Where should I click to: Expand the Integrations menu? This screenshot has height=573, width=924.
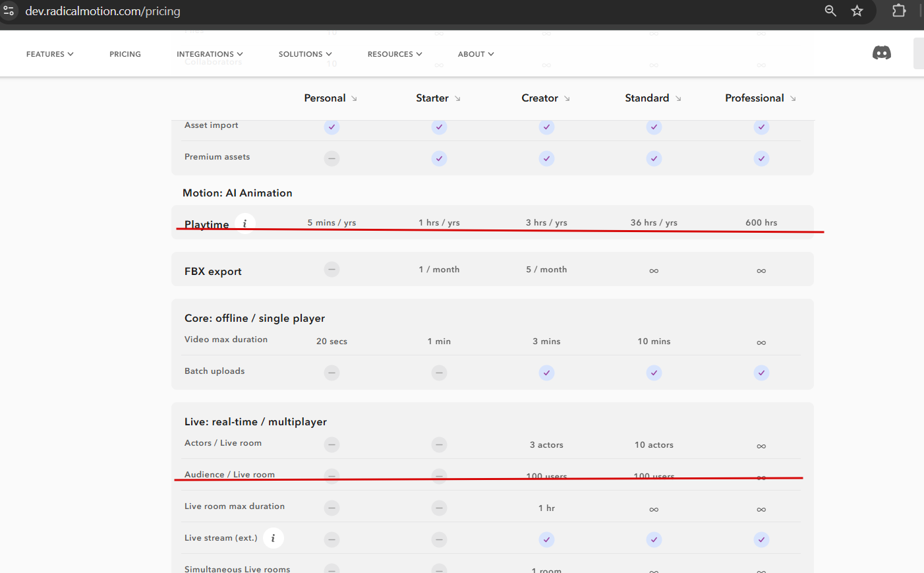click(210, 54)
